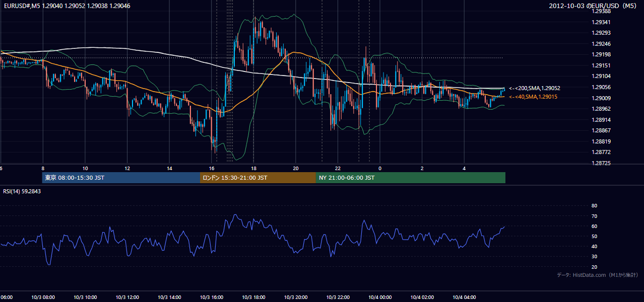
Task: Click the 10/3 14:00 bottom time label
Action: [169, 297]
